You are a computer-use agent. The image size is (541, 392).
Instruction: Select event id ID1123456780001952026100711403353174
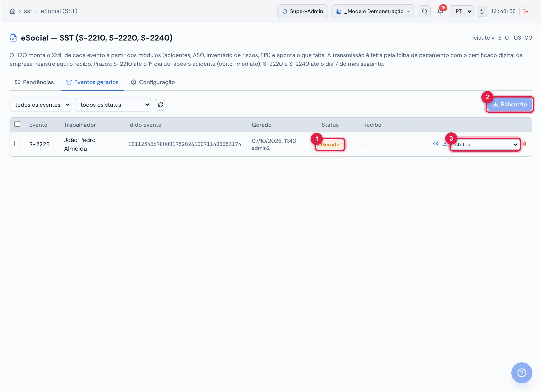[185, 144]
